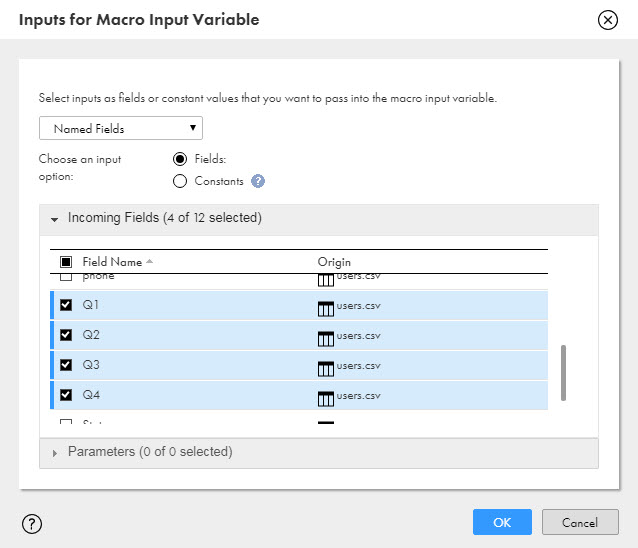
Task: Click the fields list scrollbar thumb
Action: click(x=563, y=373)
